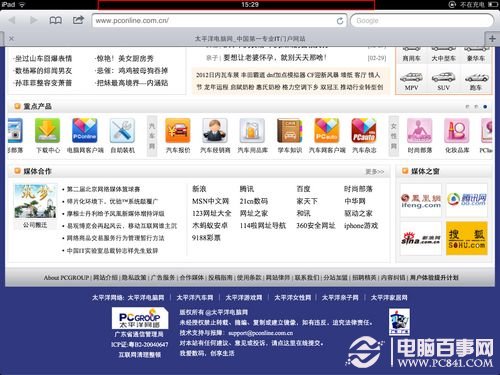Open the 坐过山车回爆表情 headline
This screenshot has height=375, width=500.
point(43,59)
